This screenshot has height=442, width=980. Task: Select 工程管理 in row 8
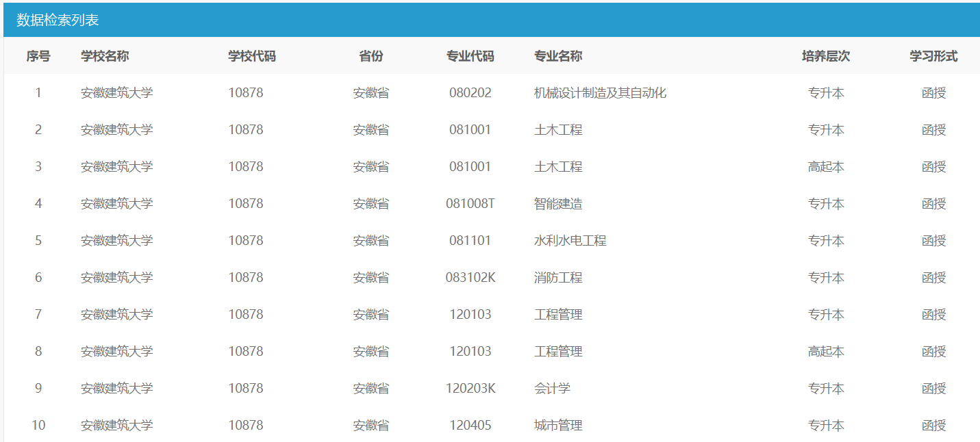pyautogui.click(x=558, y=351)
